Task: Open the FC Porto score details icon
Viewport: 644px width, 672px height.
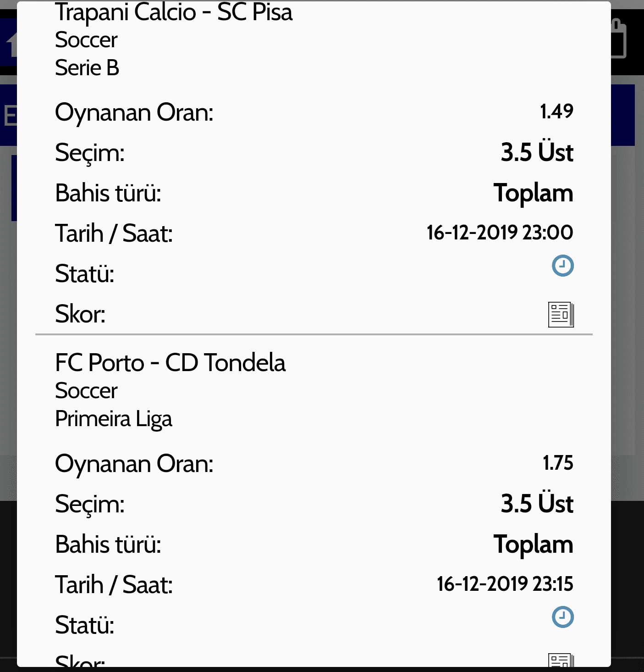Action: tap(561, 660)
